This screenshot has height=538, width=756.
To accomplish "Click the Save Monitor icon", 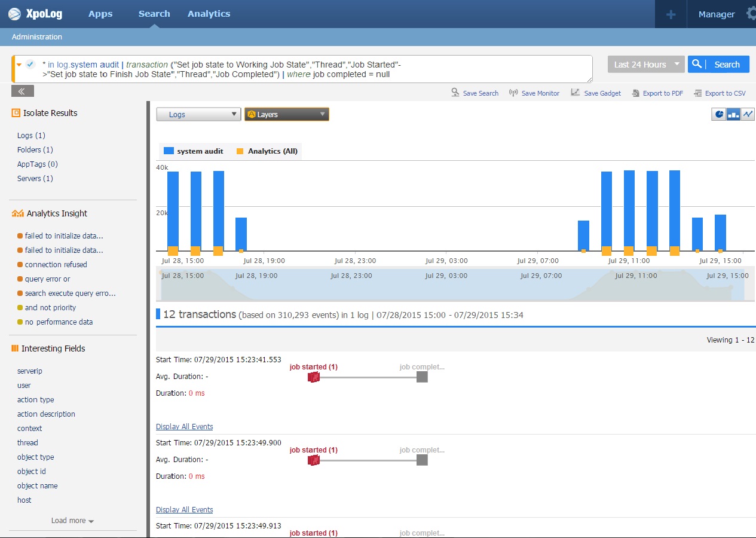I will [x=513, y=93].
